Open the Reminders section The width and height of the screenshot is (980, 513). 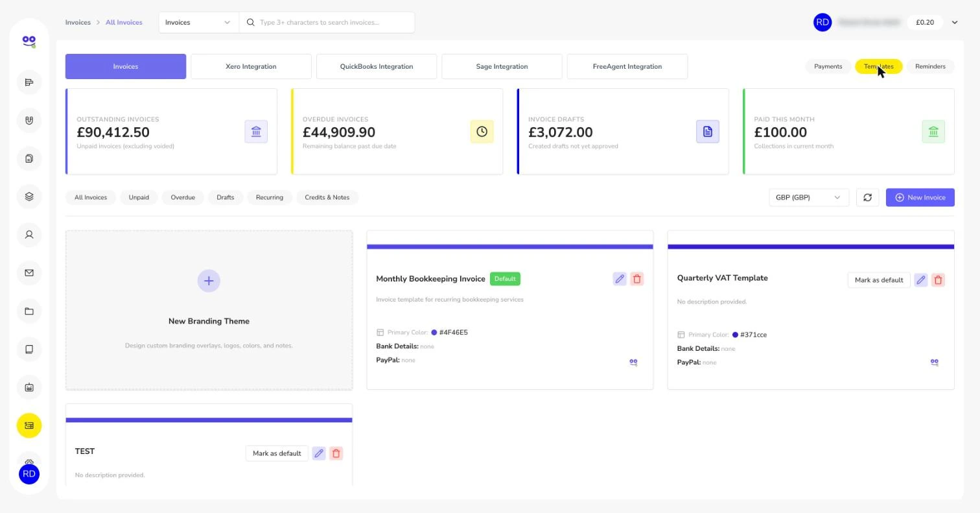click(930, 66)
